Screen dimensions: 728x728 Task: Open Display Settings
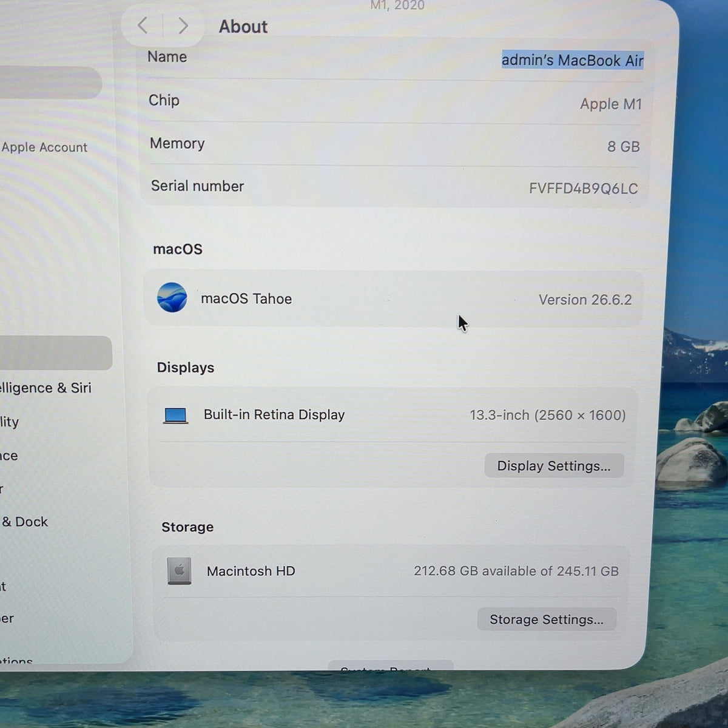pos(554,466)
